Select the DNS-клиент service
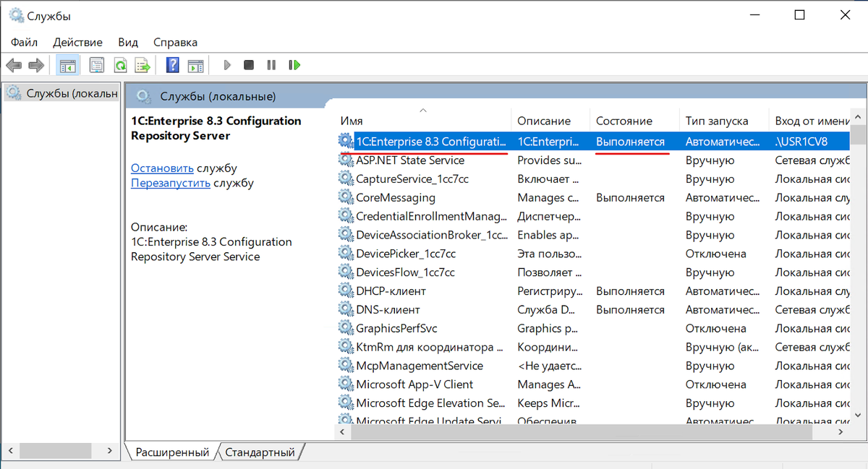The height and width of the screenshot is (469, 868). click(594, 310)
